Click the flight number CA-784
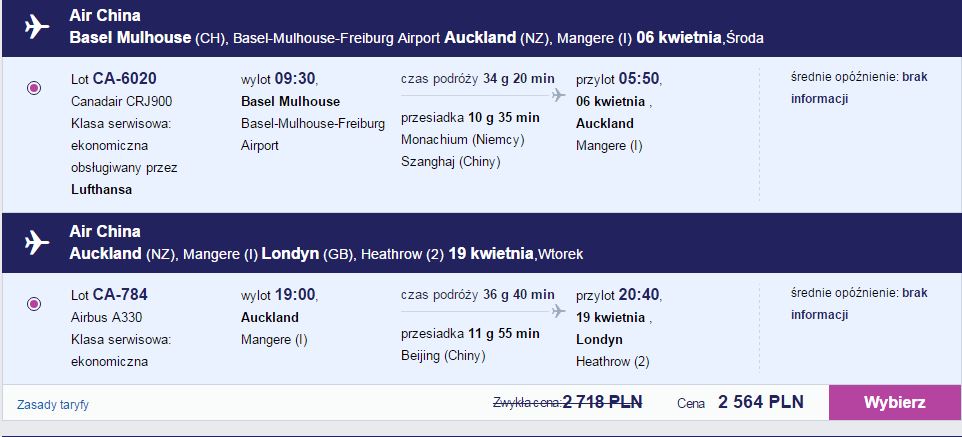The width and height of the screenshot is (962, 437). (x=120, y=295)
